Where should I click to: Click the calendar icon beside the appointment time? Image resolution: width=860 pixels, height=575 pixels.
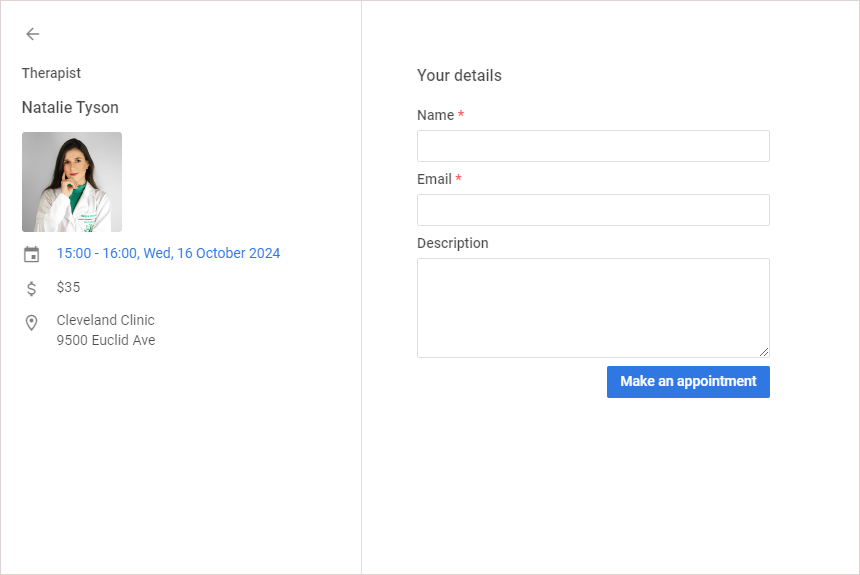coord(31,254)
